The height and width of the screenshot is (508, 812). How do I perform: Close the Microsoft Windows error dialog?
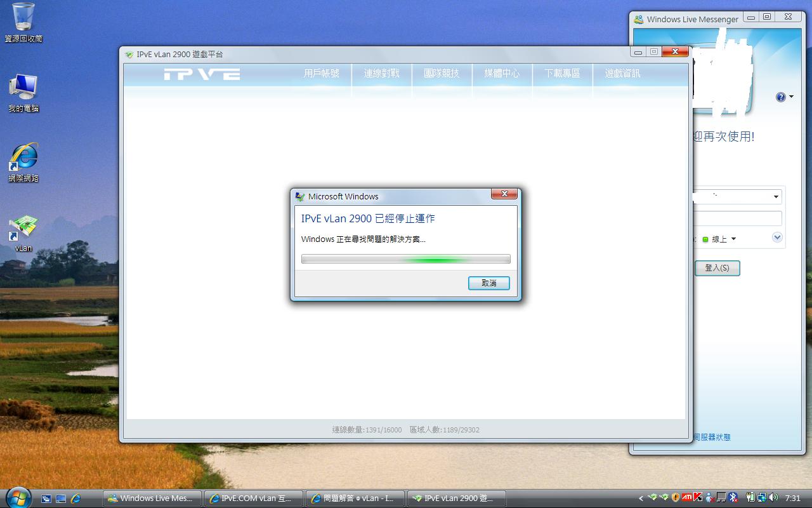(504, 194)
